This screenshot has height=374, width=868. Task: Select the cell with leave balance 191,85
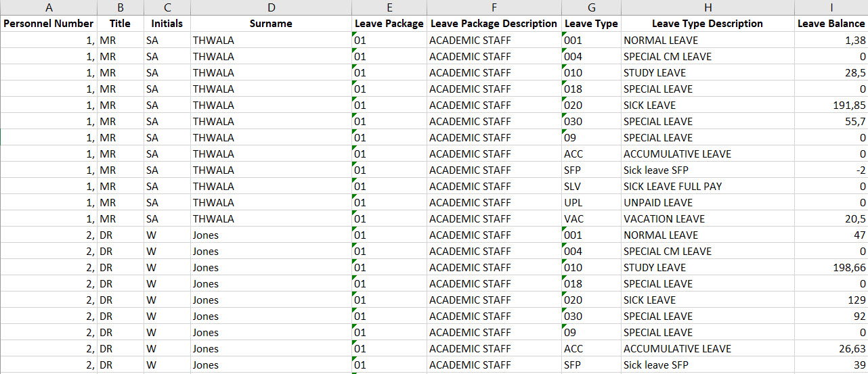[831, 106]
